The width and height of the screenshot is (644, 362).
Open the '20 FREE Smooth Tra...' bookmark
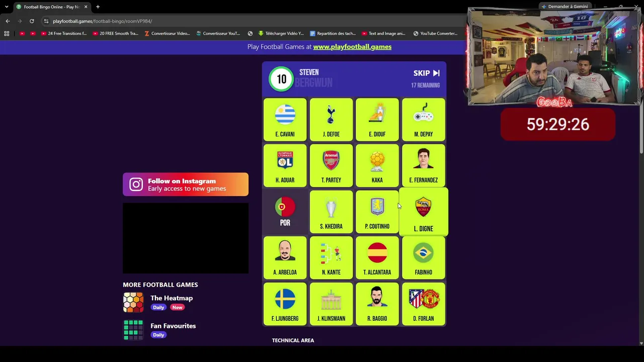point(115,34)
